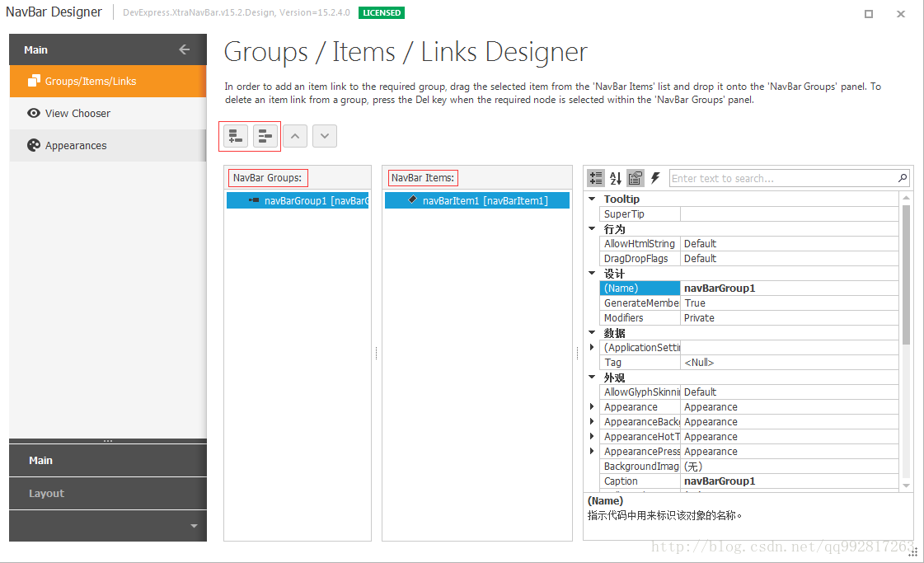The width and height of the screenshot is (924, 563).
Task: Click the SuperTip value field
Action: tap(790, 214)
